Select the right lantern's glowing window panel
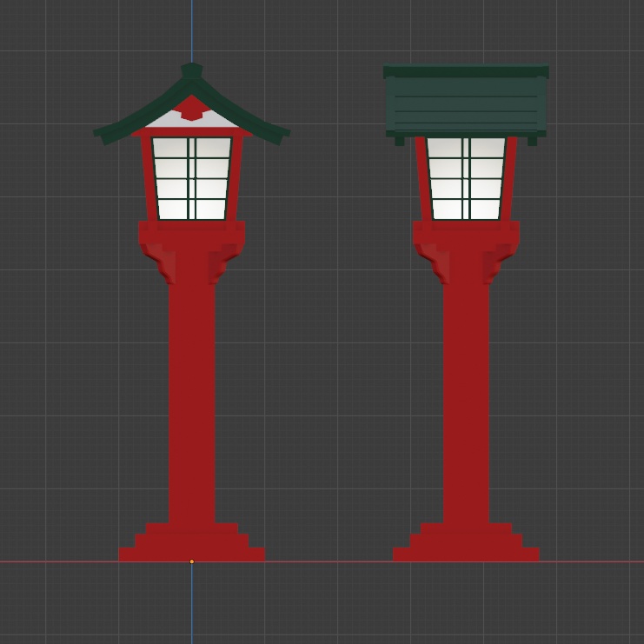This screenshot has height=644, width=644. click(x=466, y=178)
